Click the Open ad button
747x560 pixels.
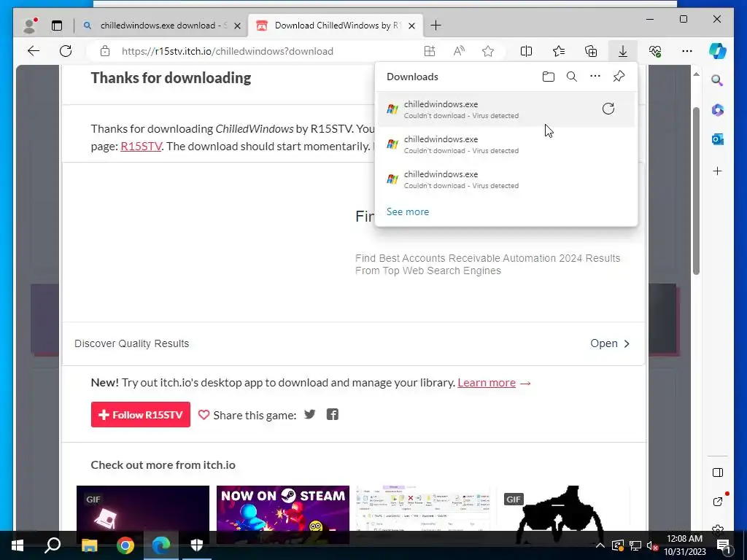[610, 343]
